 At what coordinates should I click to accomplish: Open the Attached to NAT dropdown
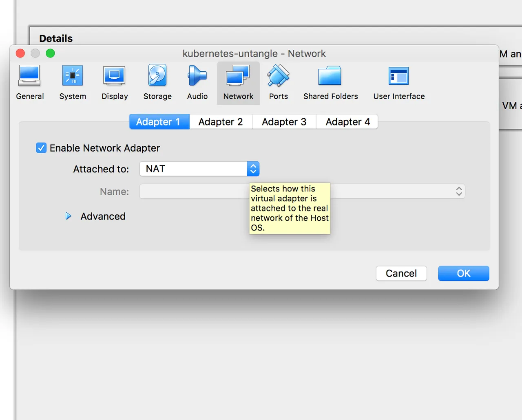[x=199, y=169]
